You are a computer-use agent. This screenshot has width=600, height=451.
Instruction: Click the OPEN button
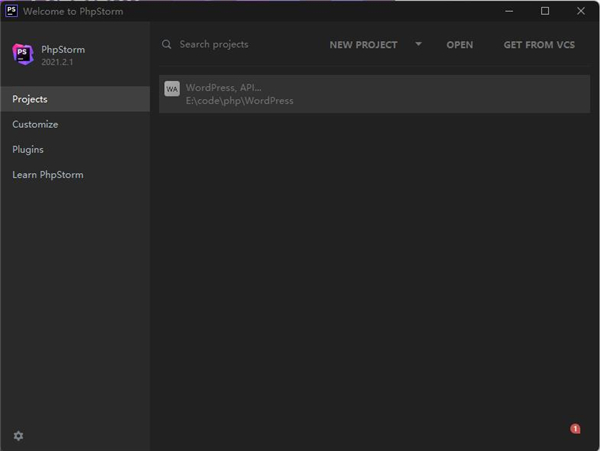coord(460,45)
